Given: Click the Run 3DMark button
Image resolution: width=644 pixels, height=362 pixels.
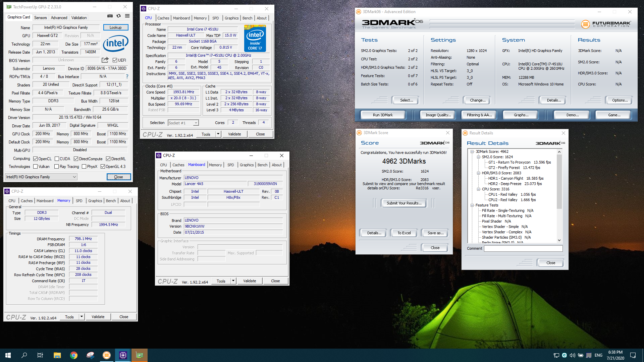Looking at the screenshot, I should click(x=383, y=115).
